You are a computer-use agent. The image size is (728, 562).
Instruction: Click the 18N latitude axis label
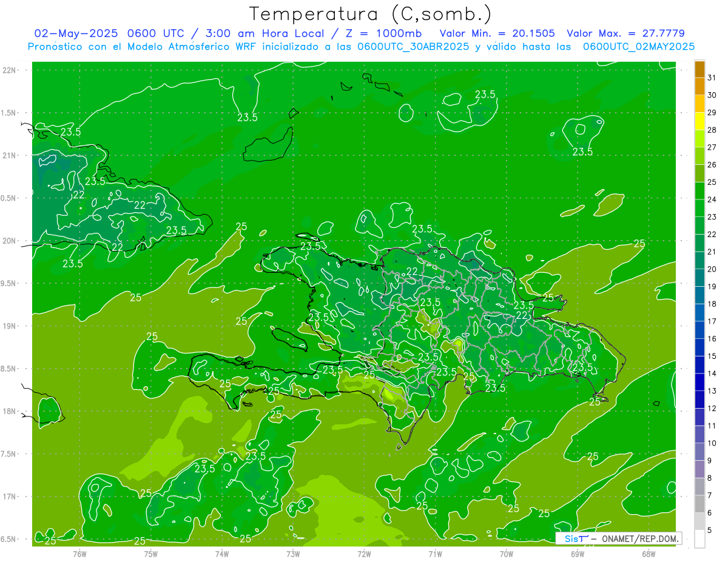point(10,411)
